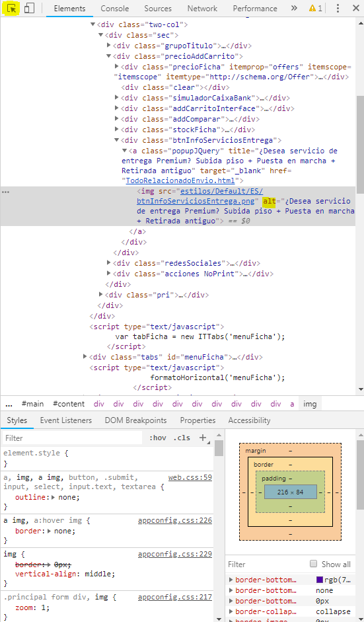Expand the div class="redesSociales" node
This screenshot has width=364, height=622.
[x=109, y=262]
